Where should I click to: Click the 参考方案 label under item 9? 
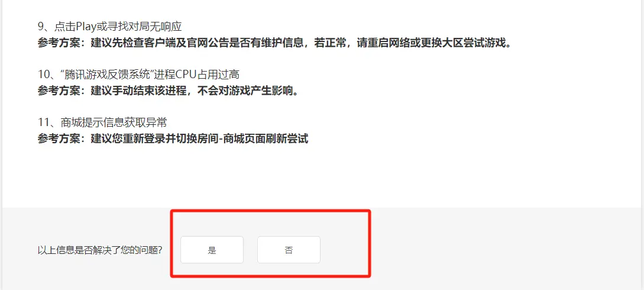(60, 43)
